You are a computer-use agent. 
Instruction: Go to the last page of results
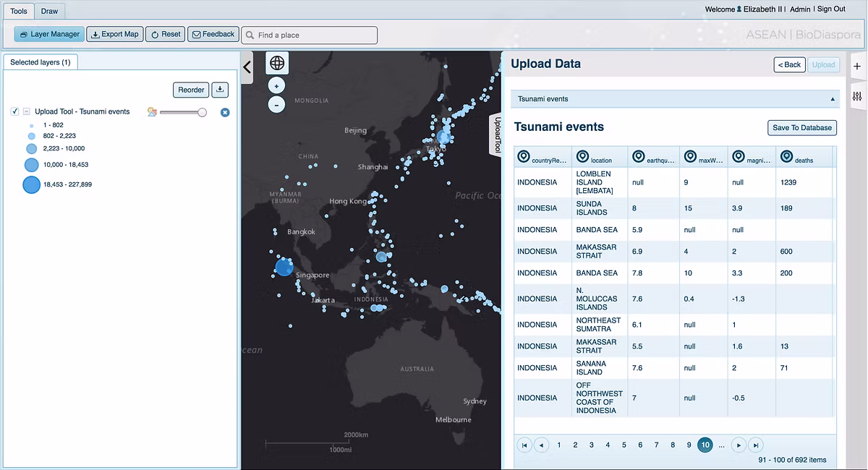click(x=755, y=445)
